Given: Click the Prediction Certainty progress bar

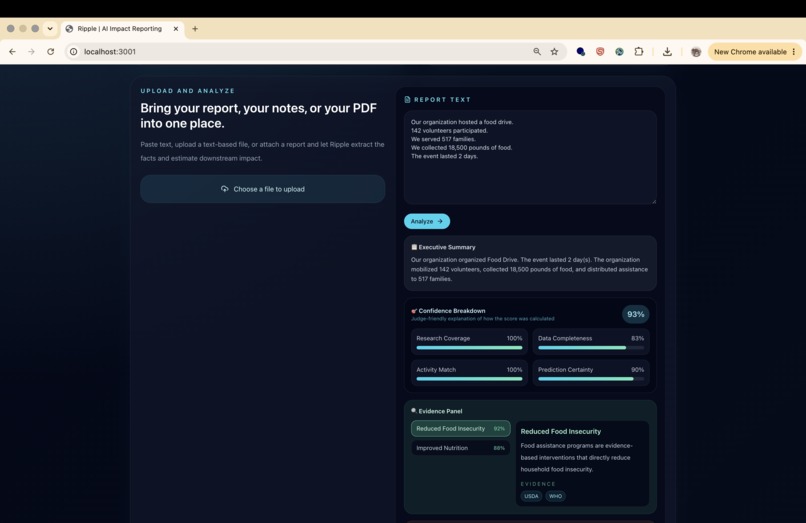Looking at the screenshot, I should point(591,379).
